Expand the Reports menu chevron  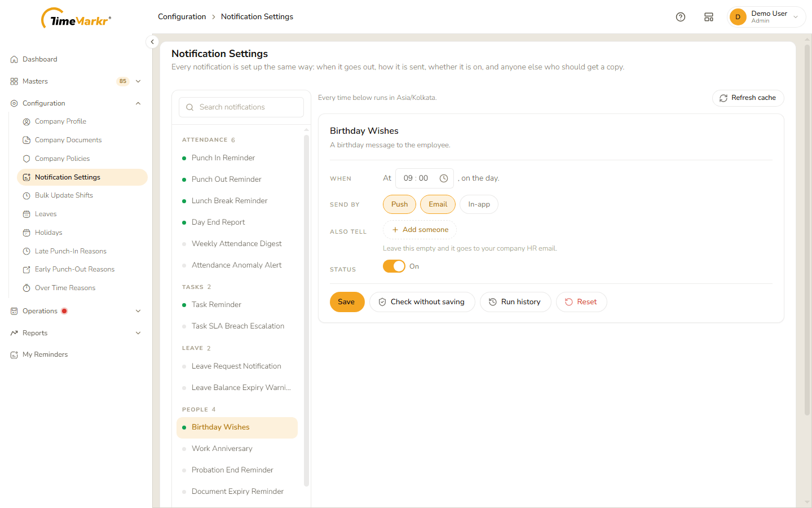pyautogui.click(x=138, y=333)
